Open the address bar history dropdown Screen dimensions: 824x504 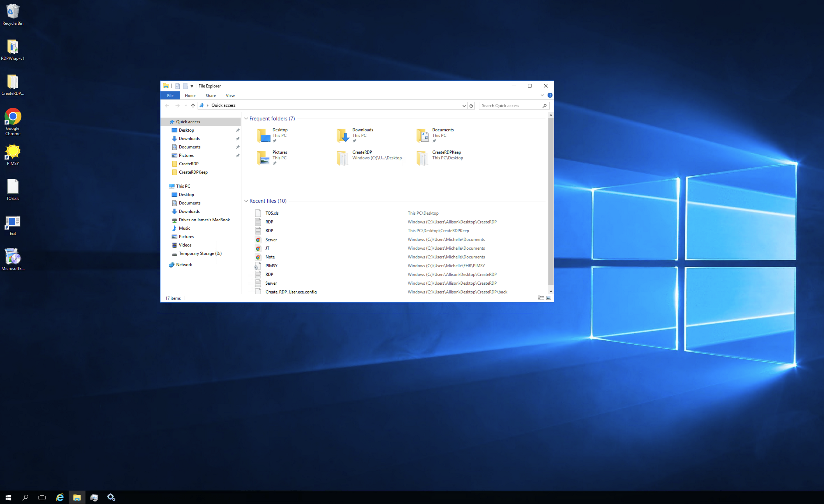tap(464, 106)
